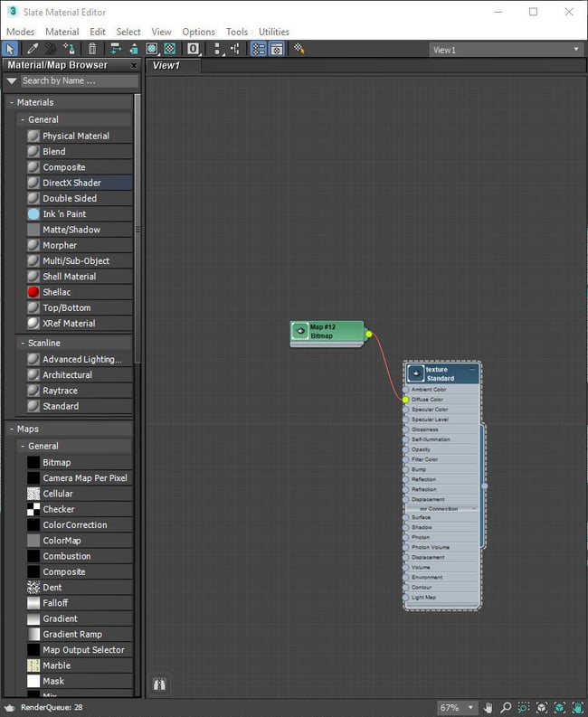Select the Standard scanline material
This screenshot has width=588, height=717.
[x=80, y=407]
